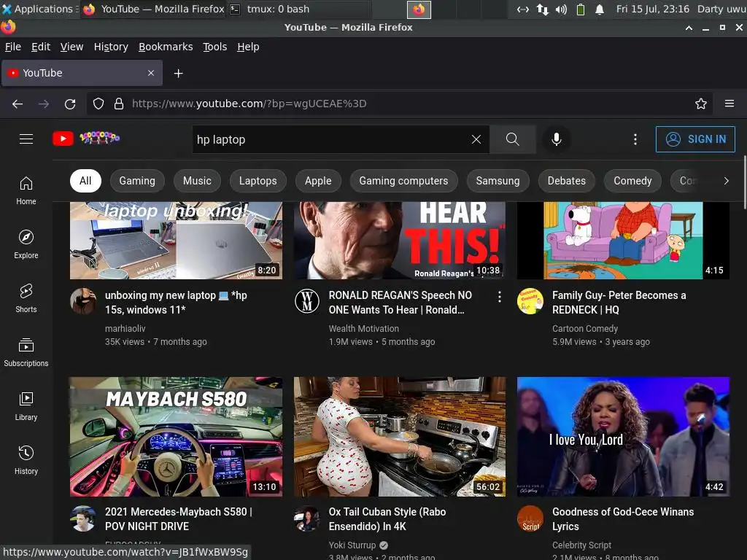Select the Gaming computers filter chip
This screenshot has height=560, width=747.
point(403,181)
